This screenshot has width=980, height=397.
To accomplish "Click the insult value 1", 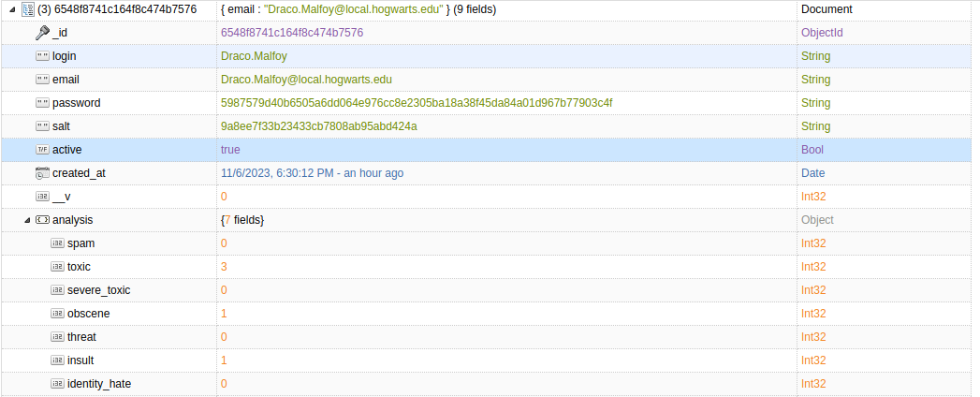I will tap(224, 360).
